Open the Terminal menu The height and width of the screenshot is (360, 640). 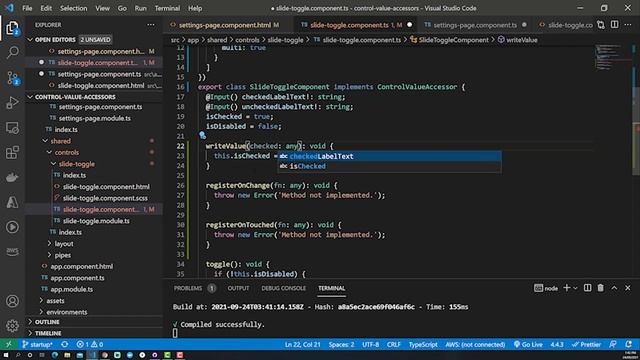pos(167,8)
